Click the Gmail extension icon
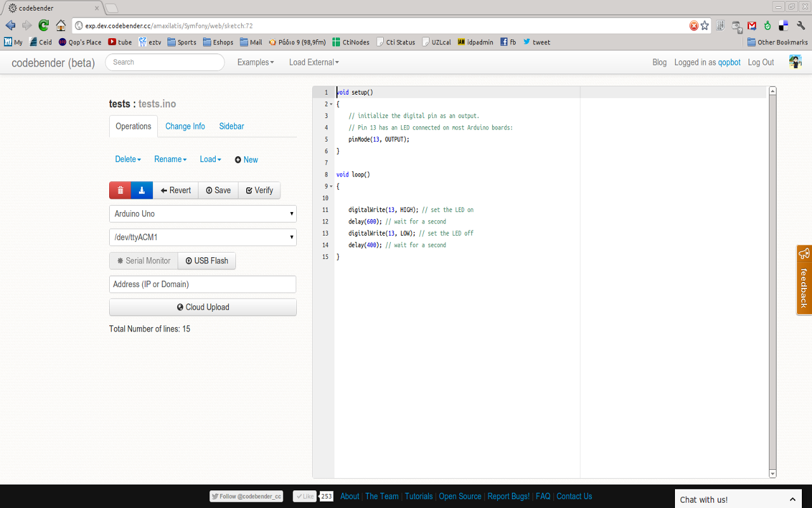Viewport: 812px width, 508px height. [x=752, y=25]
